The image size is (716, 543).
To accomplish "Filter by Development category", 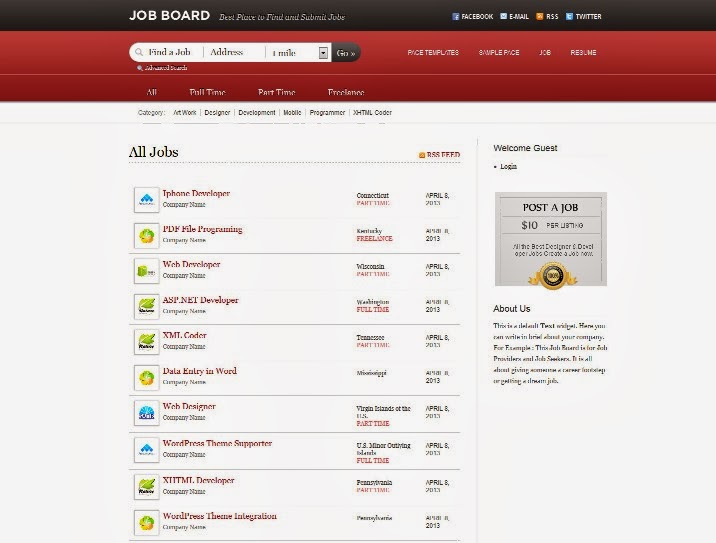I will 257,112.
